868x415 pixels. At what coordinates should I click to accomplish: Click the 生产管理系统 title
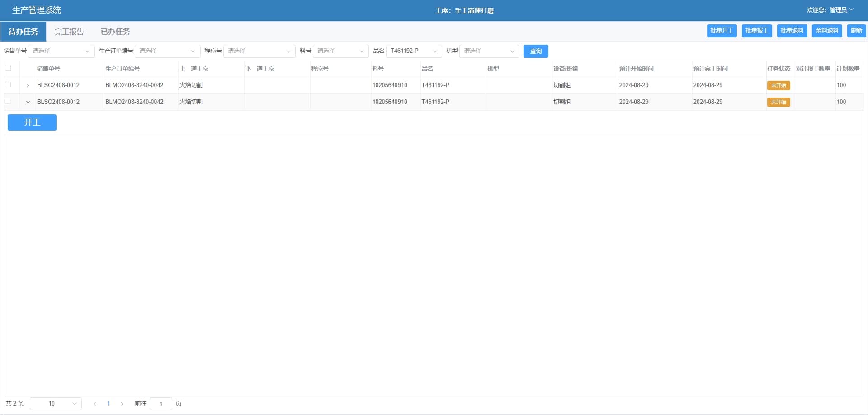[x=37, y=10]
